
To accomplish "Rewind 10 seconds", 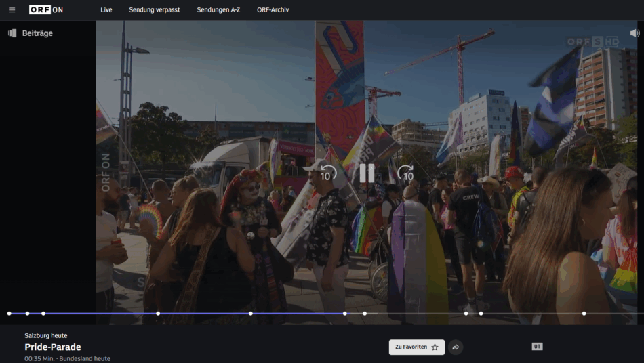I will click(x=327, y=173).
